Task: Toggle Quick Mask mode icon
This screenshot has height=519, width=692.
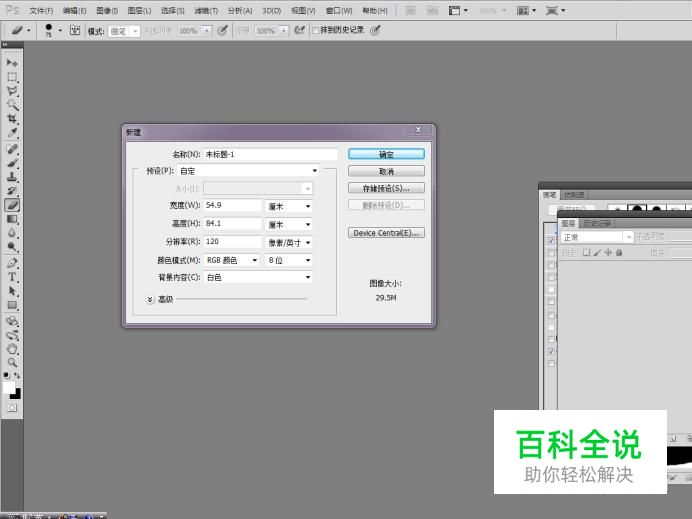Action: 12,408
